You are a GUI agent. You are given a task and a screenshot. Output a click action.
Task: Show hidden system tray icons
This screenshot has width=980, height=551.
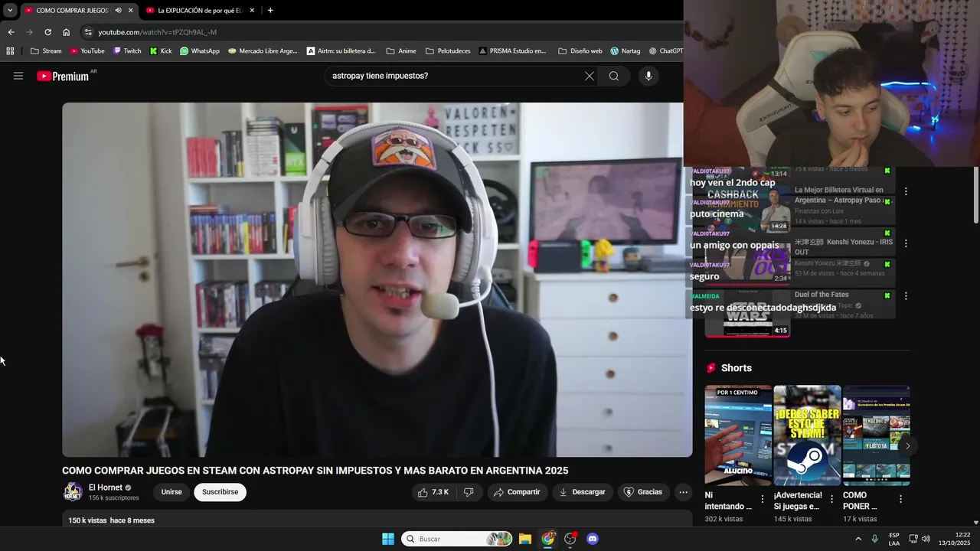pos(857,539)
